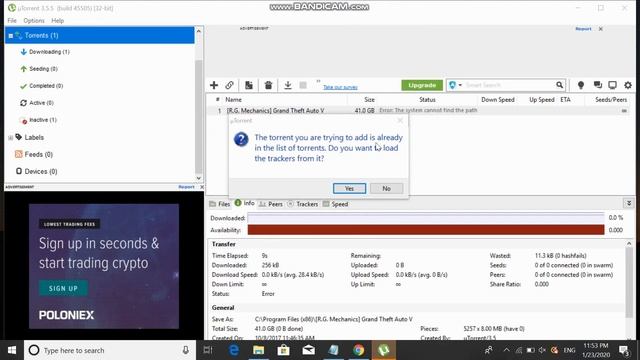Screen dimensions: 640x360
Task: Click the Start Torrent download icon
Action: point(288,85)
